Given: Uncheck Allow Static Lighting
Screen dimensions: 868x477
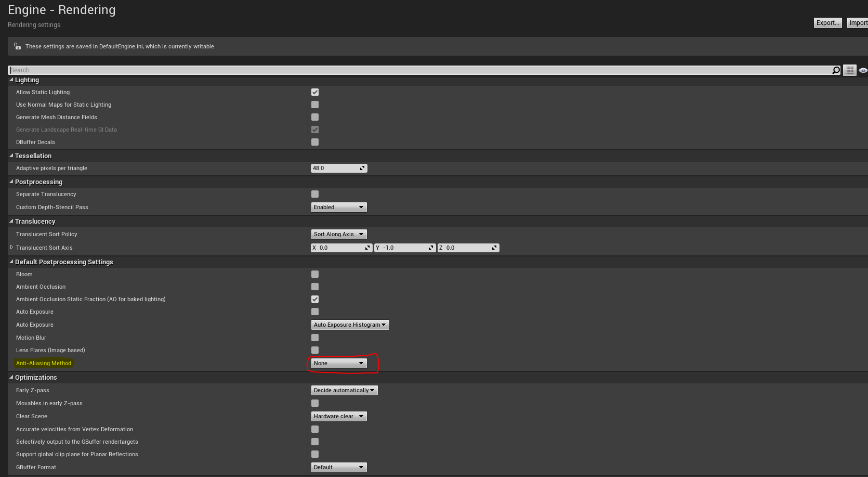Looking at the screenshot, I should [315, 92].
